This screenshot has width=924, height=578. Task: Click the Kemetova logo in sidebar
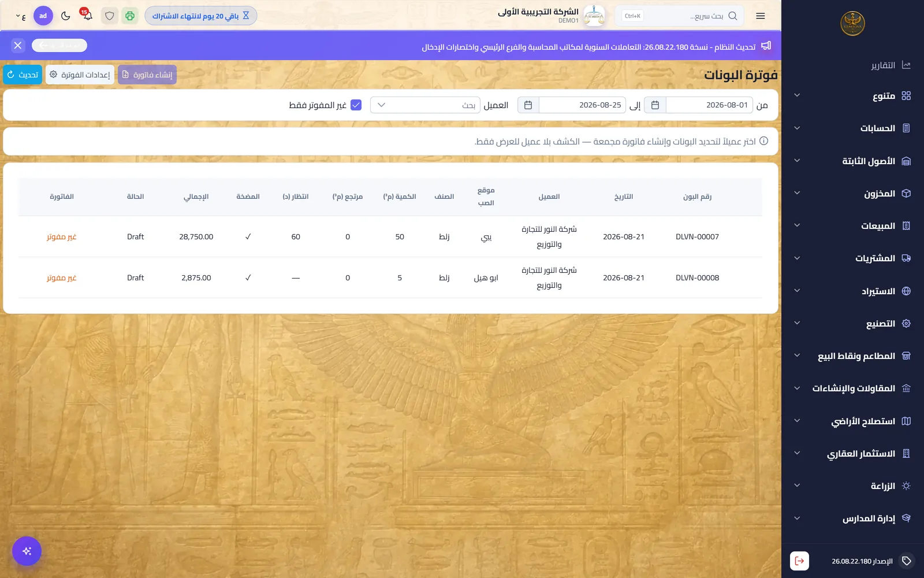pyautogui.click(x=852, y=24)
